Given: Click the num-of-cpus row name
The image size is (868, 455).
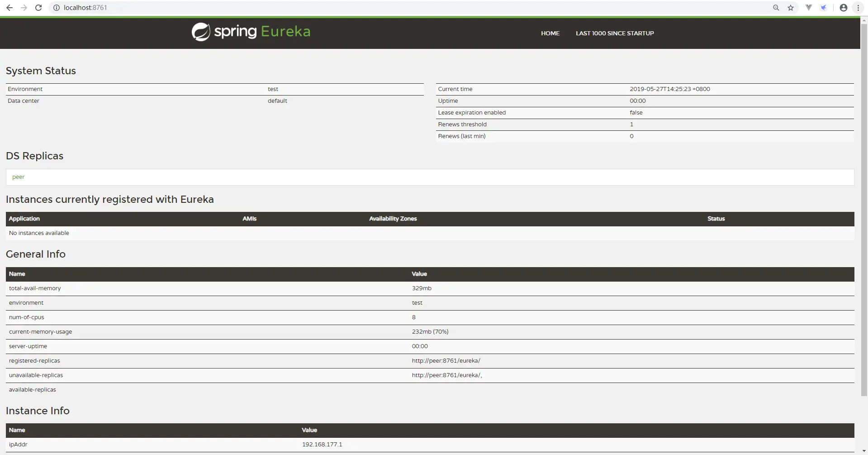Looking at the screenshot, I should 27,317.
